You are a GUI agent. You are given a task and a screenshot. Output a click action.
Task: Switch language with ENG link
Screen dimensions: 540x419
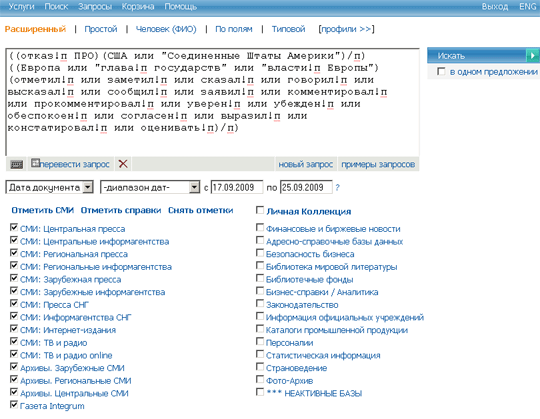528,7
